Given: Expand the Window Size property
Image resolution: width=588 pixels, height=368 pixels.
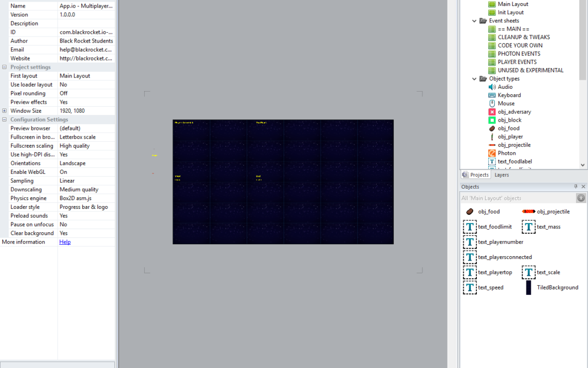Looking at the screenshot, I should point(4,111).
